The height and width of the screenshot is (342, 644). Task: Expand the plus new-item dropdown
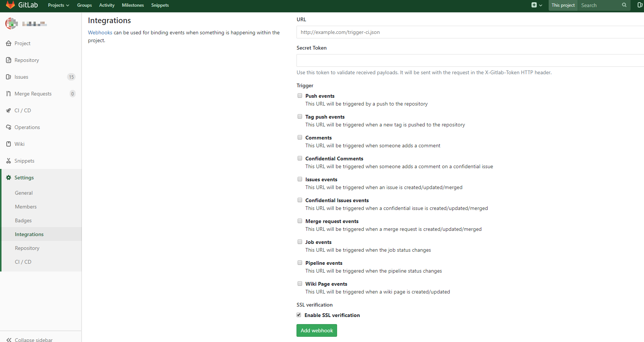[536, 5]
